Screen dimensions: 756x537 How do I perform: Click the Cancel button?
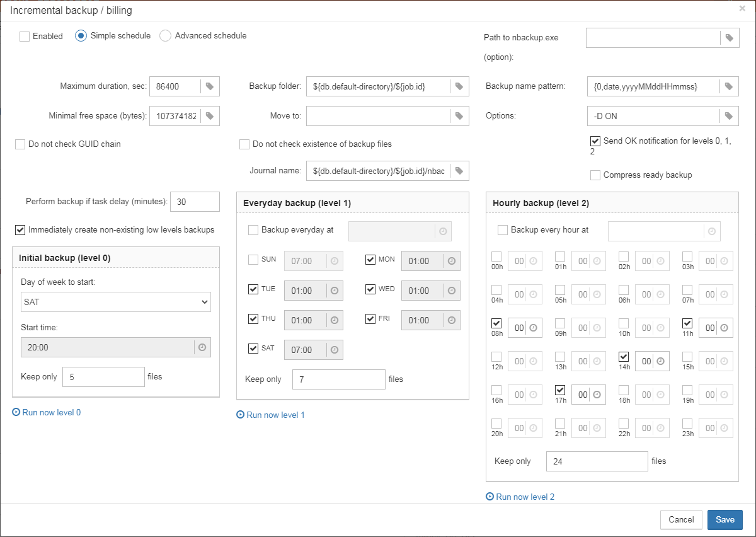681,520
